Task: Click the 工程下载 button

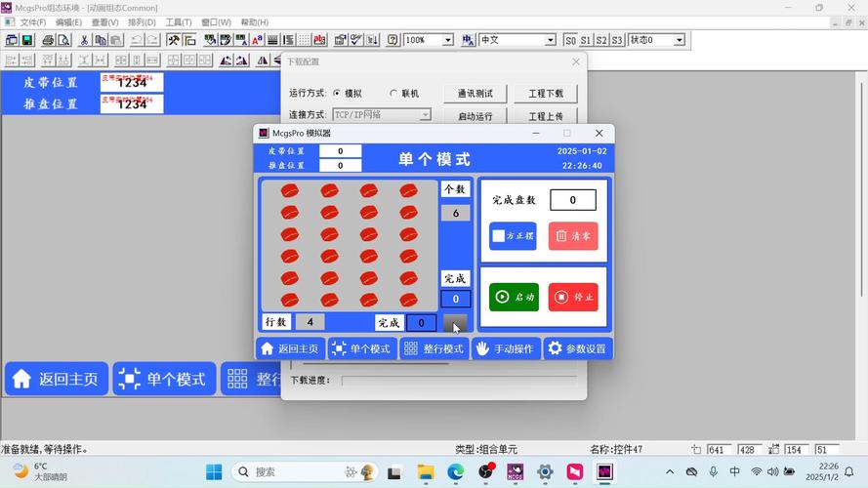Action: pyautogui.click(x=545, y=94)
